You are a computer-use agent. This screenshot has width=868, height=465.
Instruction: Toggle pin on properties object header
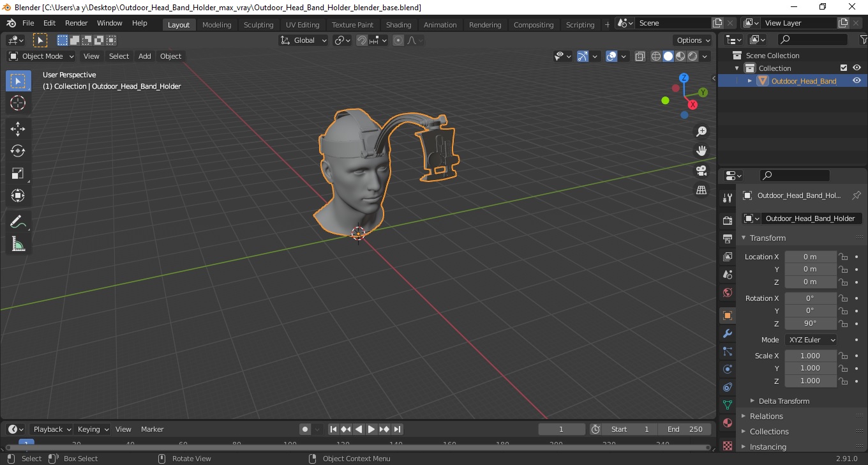857,195
